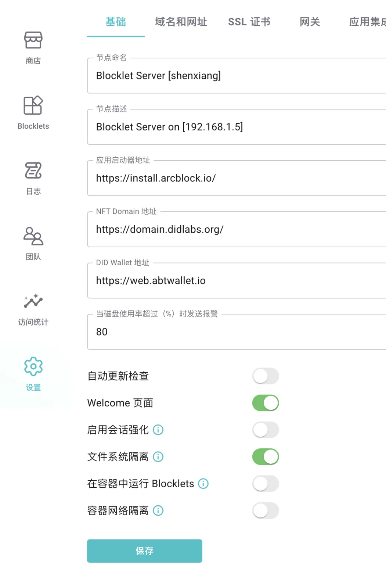
Task: Select the 设置 gear icon
Action: point(33,366)
